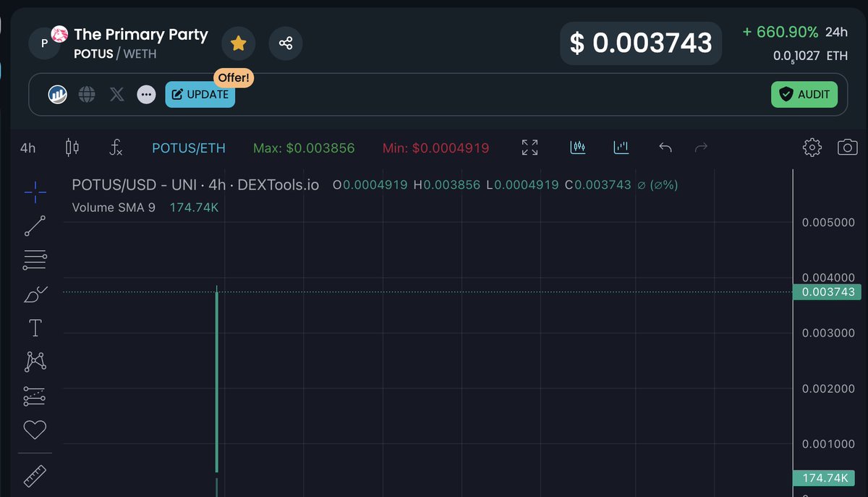Open the AUDIT report button
This screenshot has height=497, width=868.
click(804, 94)
